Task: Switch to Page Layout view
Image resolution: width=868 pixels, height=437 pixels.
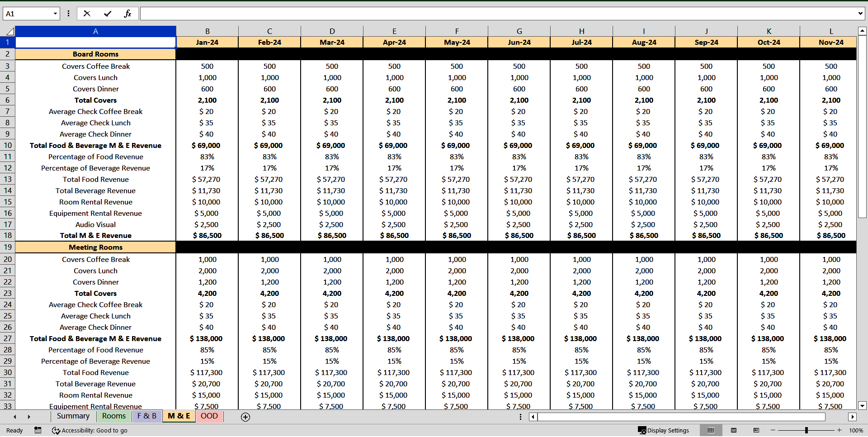Action: (x=734, y=430)
